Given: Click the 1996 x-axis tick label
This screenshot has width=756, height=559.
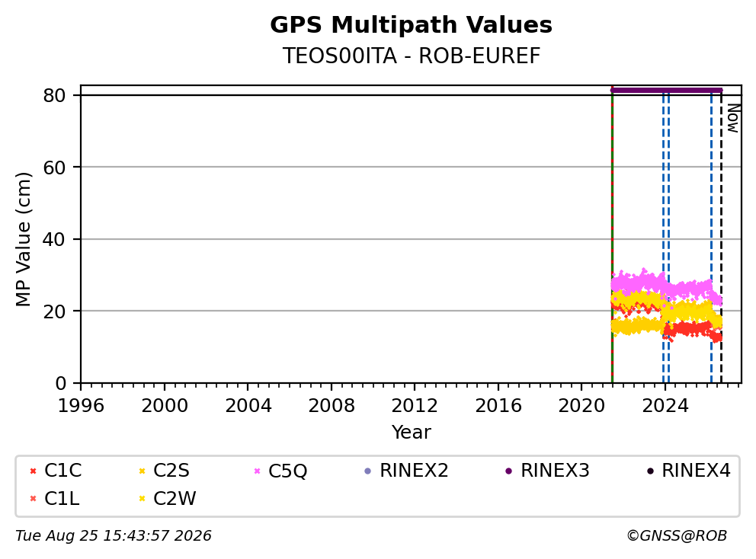Looking at the screenshot, I should tap(81, 406).
